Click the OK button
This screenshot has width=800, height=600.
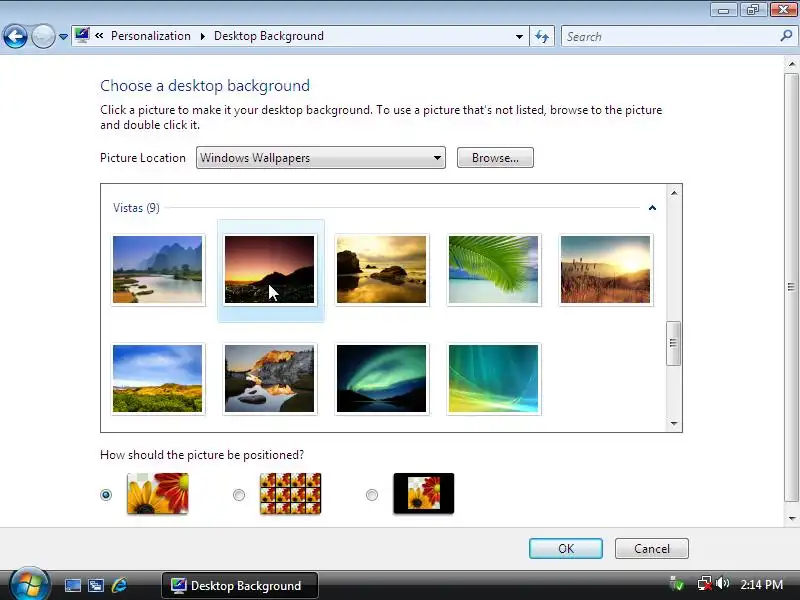pyautogui.click(x=566, y=548)
